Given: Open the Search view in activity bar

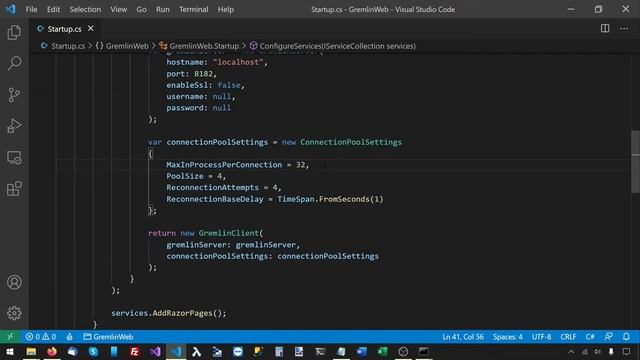Looking at the screenshot, I should (14, 63).
